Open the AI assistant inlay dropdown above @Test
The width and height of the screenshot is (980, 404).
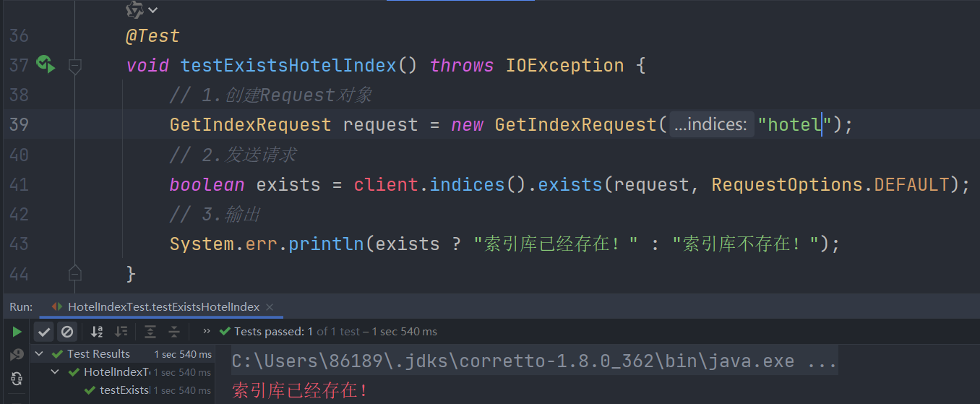142,10
